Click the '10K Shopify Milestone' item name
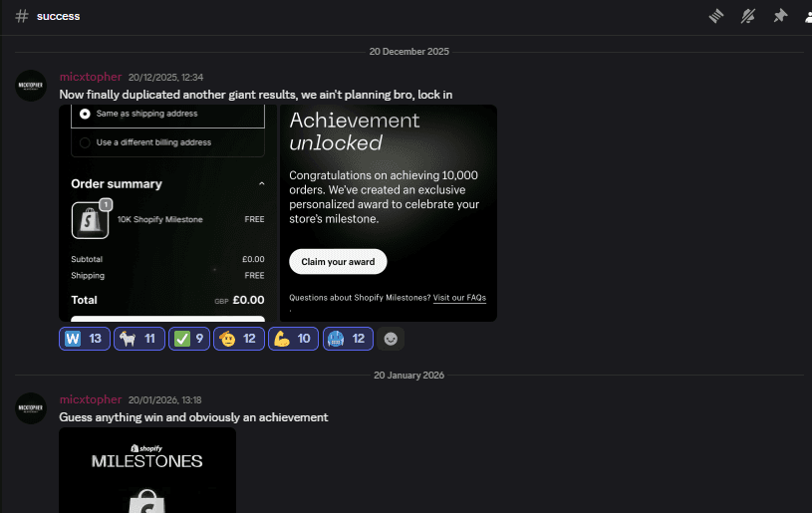812x513 pixels. coord(160,219)
